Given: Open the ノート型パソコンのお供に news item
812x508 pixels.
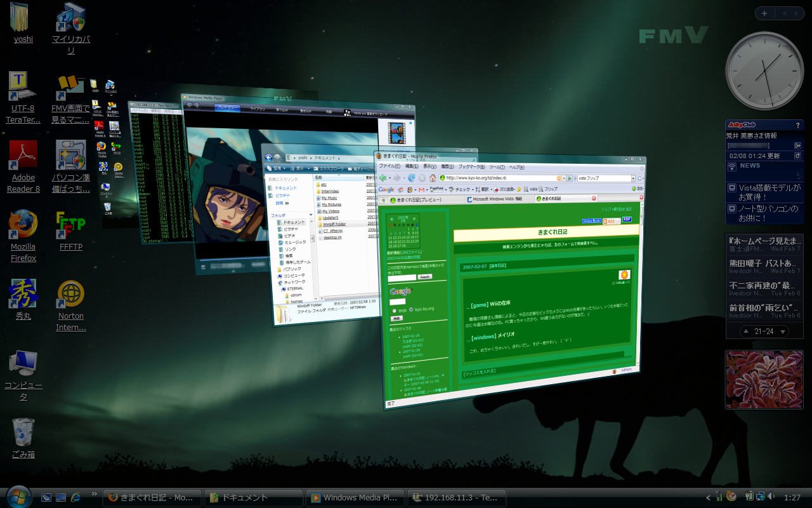Looking at the screenshot, I should (764, 213).
